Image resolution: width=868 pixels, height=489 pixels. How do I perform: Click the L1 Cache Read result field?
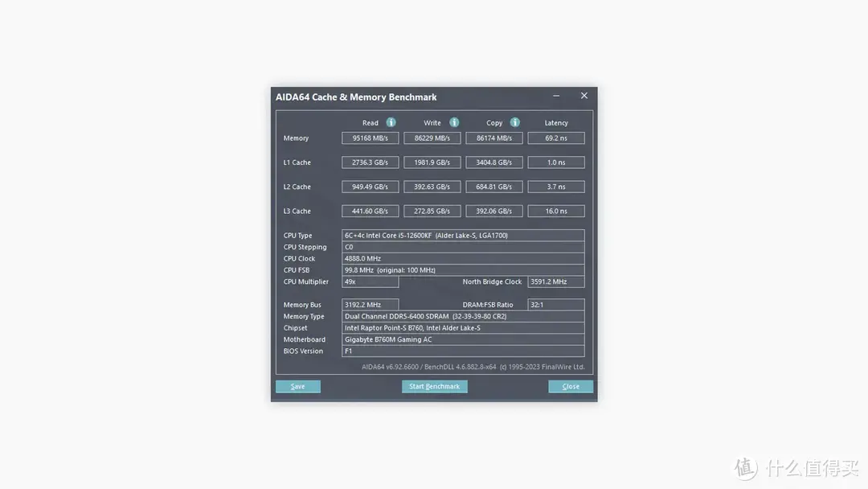(370, 162)
